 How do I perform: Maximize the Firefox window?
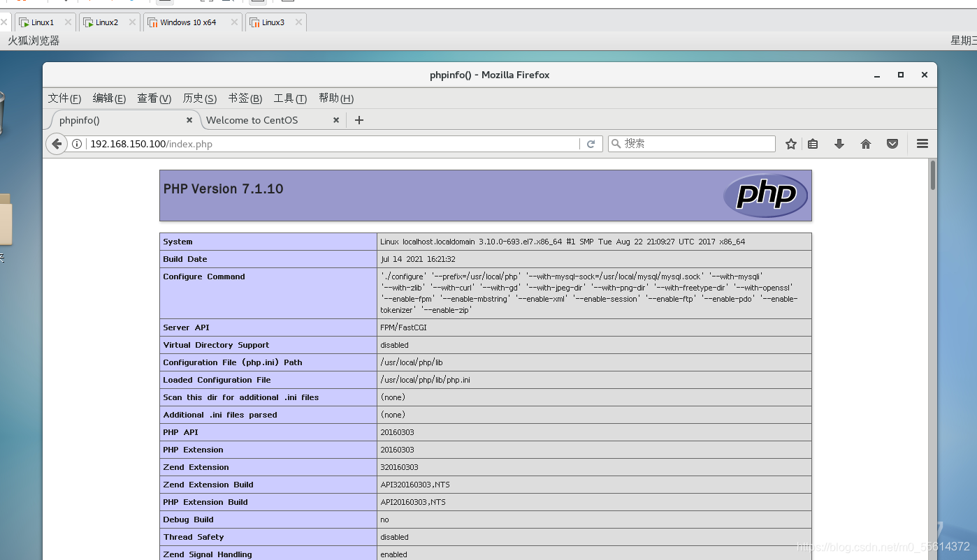(x=901, y=75)
